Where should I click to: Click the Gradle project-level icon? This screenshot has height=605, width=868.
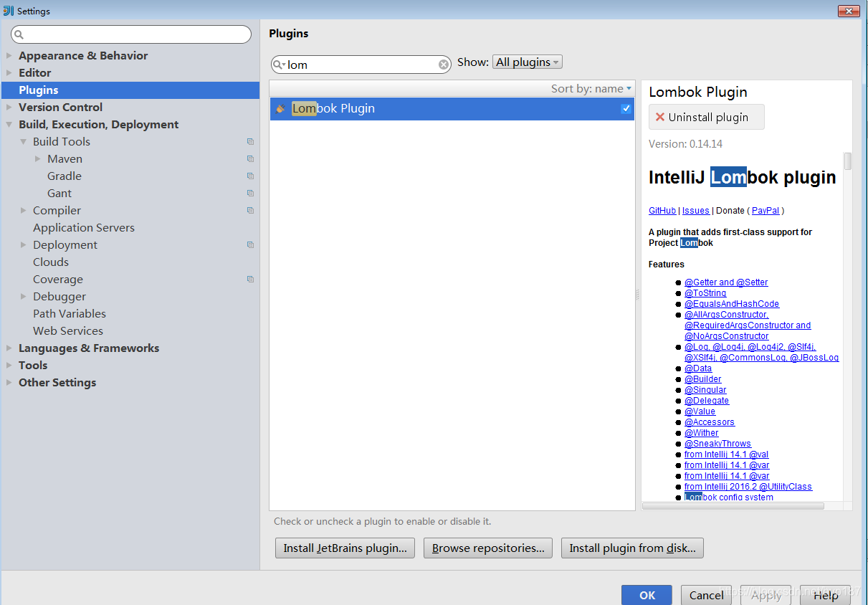250,176
